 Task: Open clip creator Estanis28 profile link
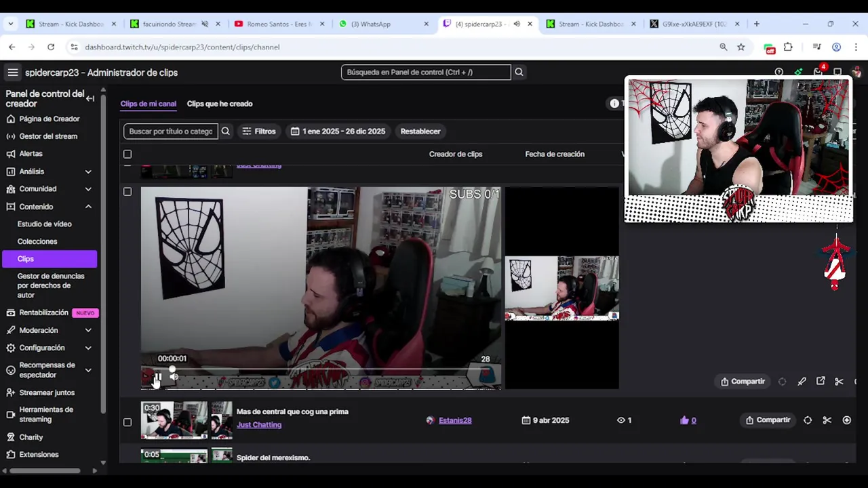tap(455, 420)
